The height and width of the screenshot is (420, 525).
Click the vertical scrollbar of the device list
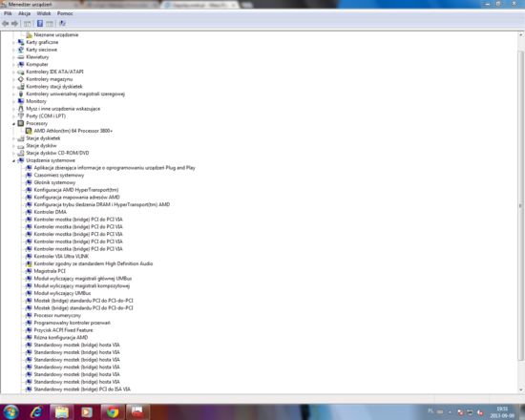520,205
